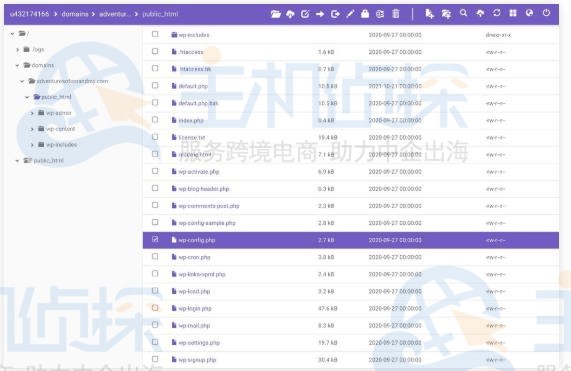
Task: Click the power logout icon
Action: [546, 13]
